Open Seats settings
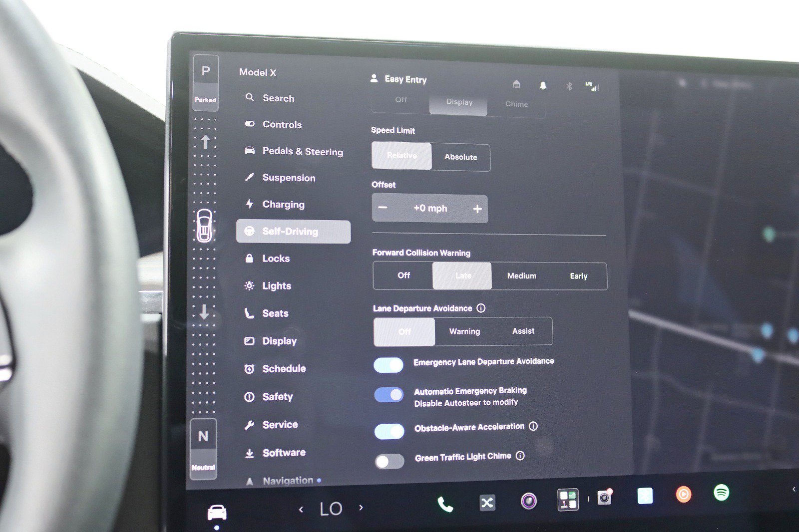Screen dimensions: 799x532 267,313
